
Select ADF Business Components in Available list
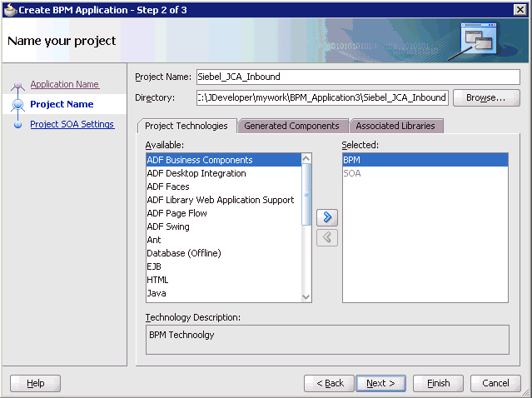click(224, 160)
